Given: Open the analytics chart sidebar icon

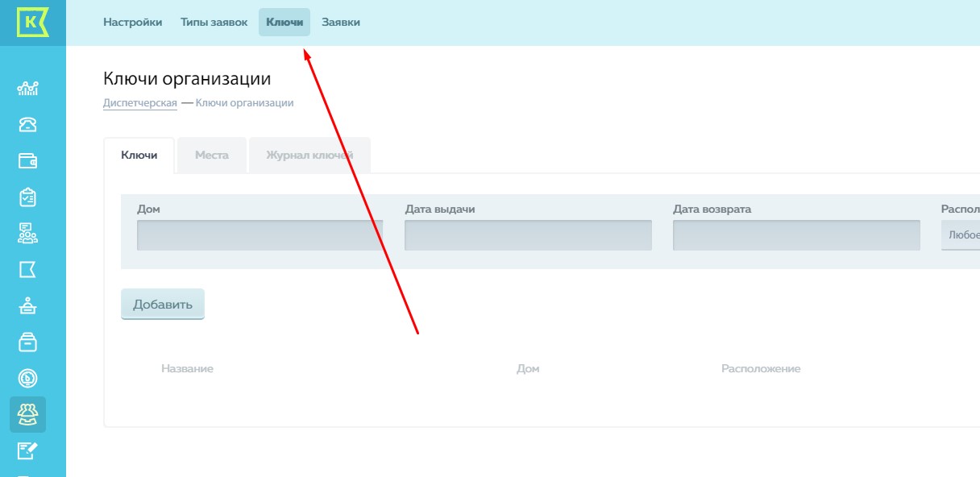Looking at the screenshot, I should click(x=28, y=89).
